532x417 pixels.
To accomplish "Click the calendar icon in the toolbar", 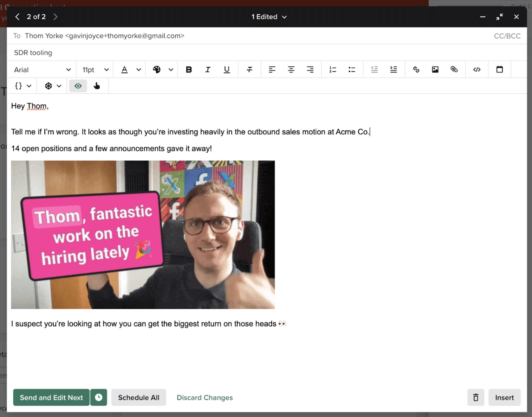I will 499,69.
